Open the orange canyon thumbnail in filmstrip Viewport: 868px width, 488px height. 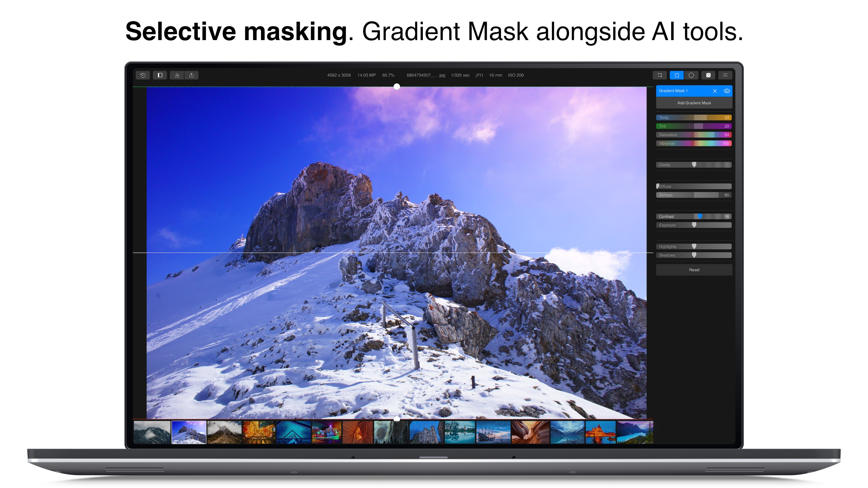click(530, 433)
